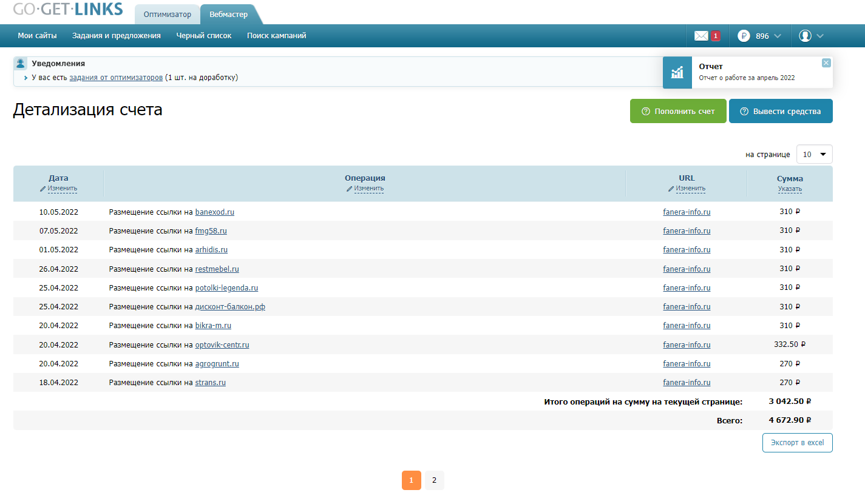Click the balance amount 896
The image size is (865, 504).
click(x=762, y=36)
